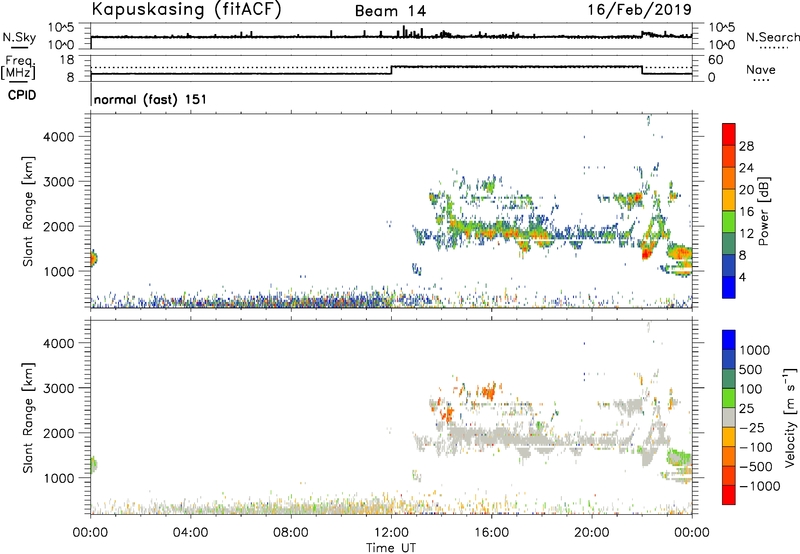Image resolution: width=800 pixels, height=554 pixels.
Task: Click the "Time UT" axis title
Action: pyautogui.click(x=391, y=548)
